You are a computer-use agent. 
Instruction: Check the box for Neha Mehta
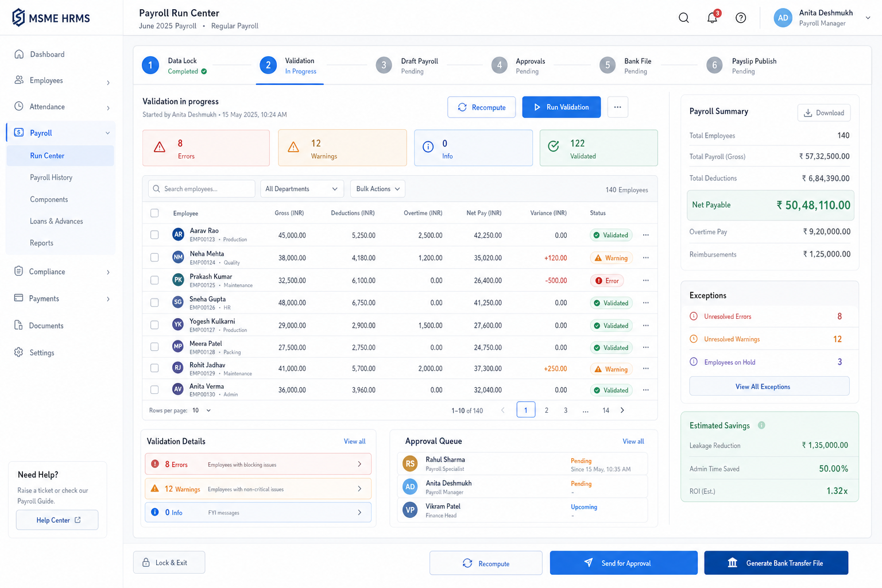(154, 258)
